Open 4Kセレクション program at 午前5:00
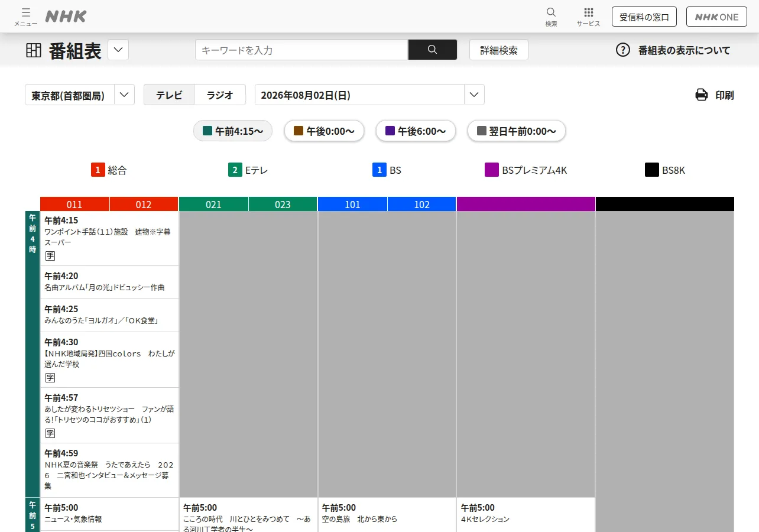 [x=526, y=515]
